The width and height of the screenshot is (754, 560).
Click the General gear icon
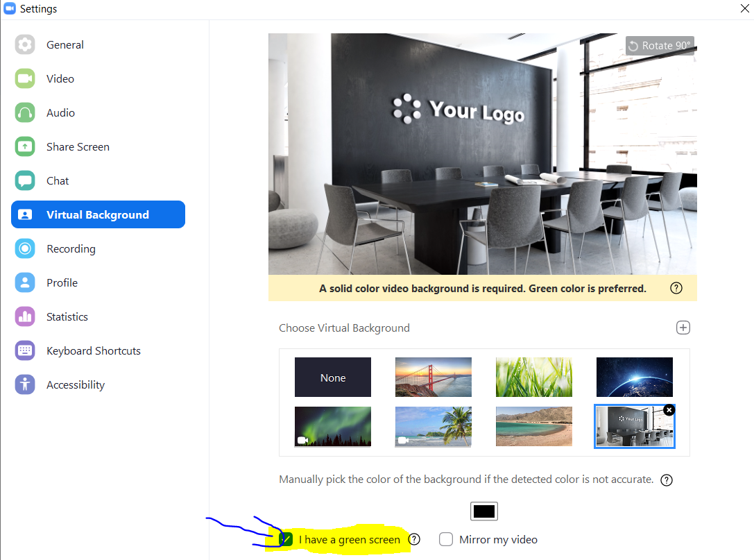(x=25, y=44)
